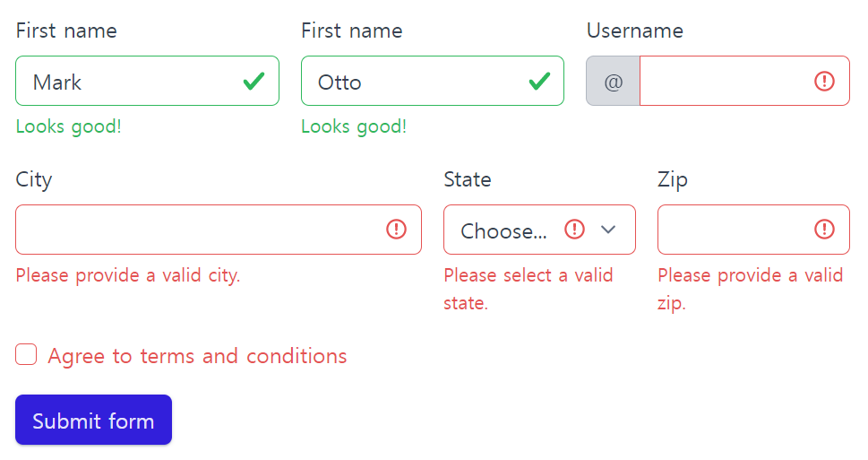The image size is (868, 460).
Task: Click the Username error exclamation icon
Action: click(824, 82)
